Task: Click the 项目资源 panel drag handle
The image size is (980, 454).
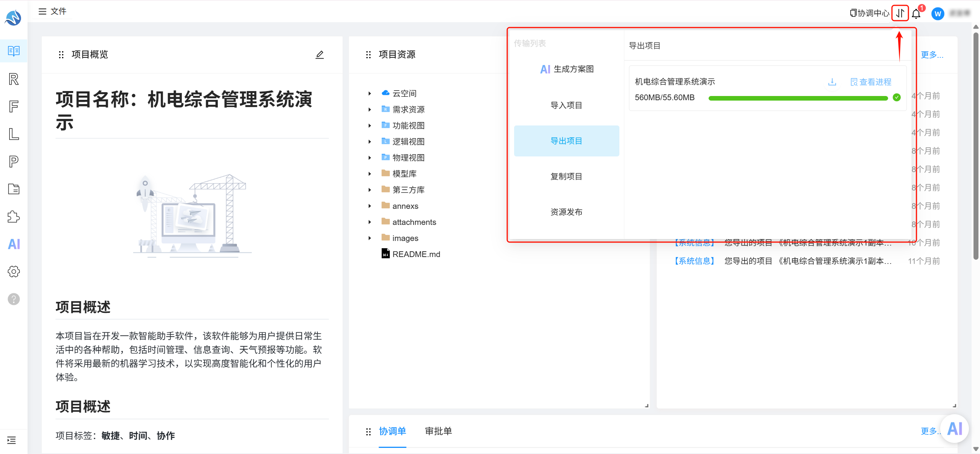Action: (368, 55)
